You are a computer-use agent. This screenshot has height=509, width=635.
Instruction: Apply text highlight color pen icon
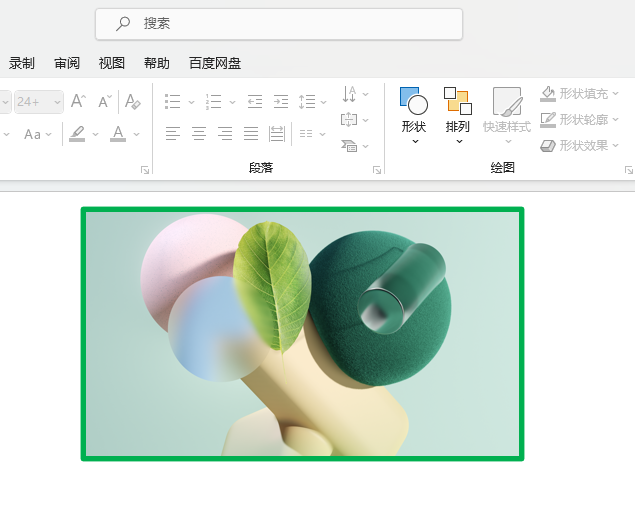coord(77,134)
